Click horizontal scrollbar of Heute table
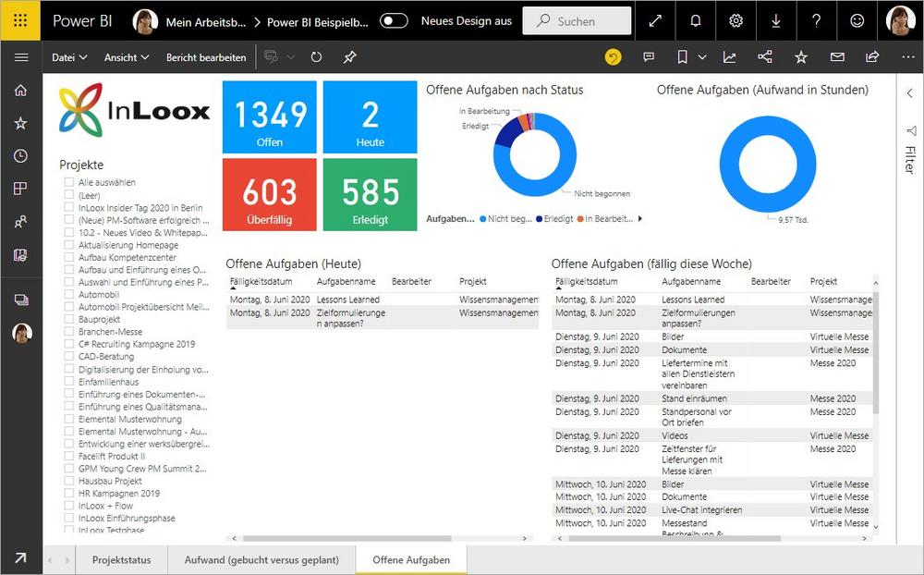The width and height of the screenshot is (924, 575). pos(347,538)
